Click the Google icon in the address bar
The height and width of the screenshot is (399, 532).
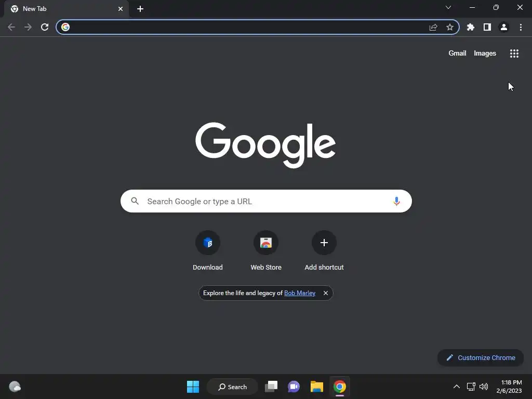coord(65,27)
